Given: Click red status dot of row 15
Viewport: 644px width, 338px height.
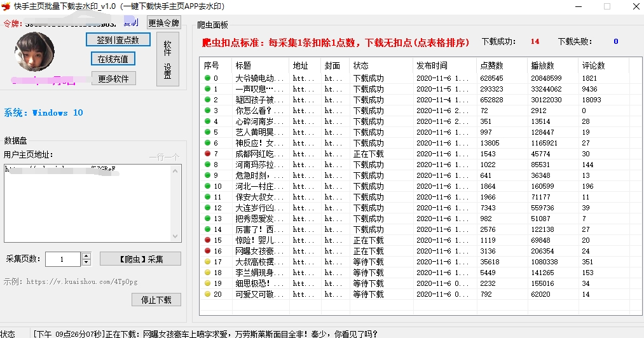Looking at the screenshot, I should coord(207,240).
